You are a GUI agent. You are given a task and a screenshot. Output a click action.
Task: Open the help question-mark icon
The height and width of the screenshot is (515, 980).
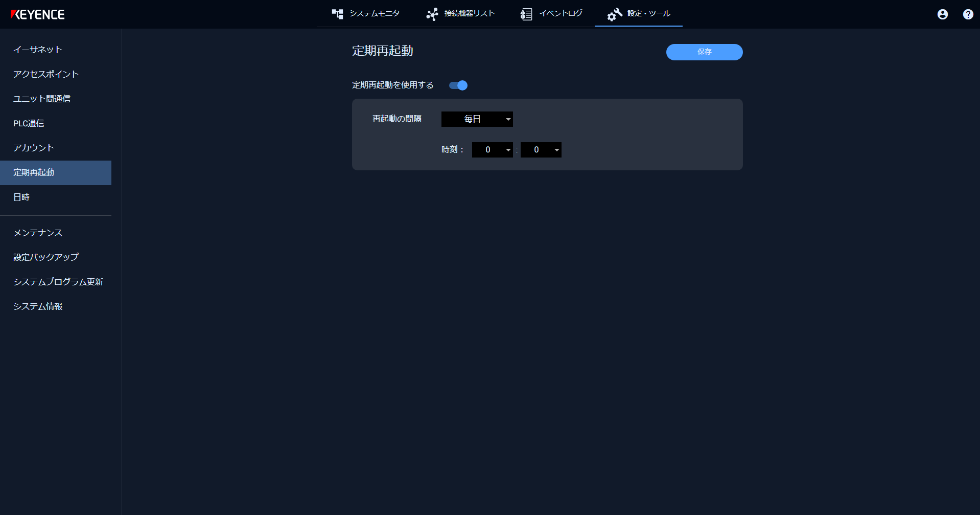(967, 14)
